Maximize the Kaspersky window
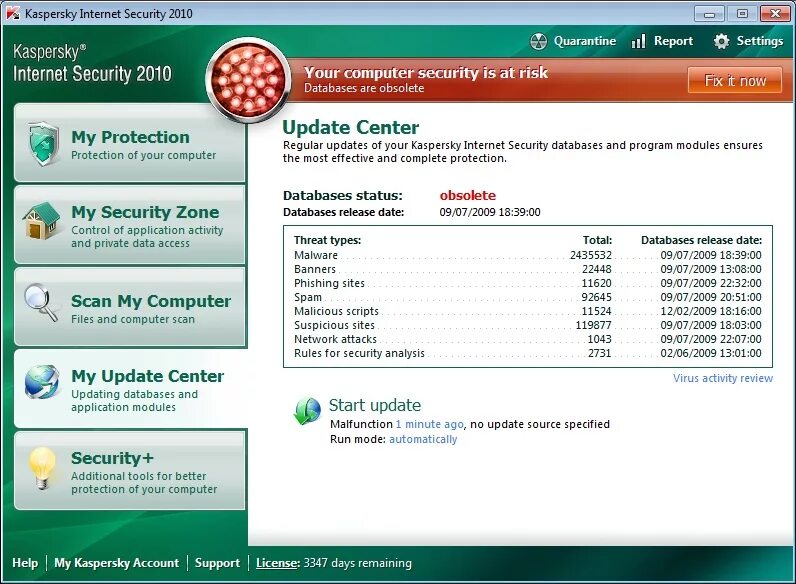This screenshot has height=584, width=796. pyautogui.click(x=742, y=14)
